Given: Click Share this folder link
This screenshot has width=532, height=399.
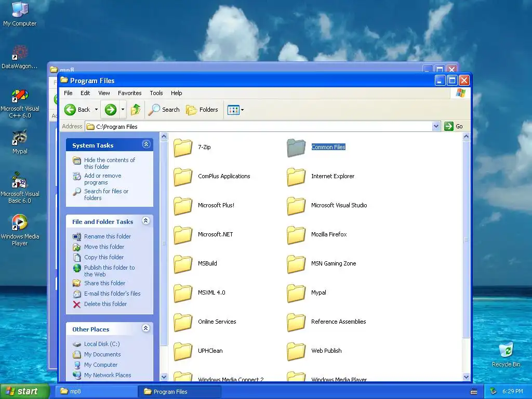Looking at the screenshot, I should pyautogui.click(x=105, y=283).
